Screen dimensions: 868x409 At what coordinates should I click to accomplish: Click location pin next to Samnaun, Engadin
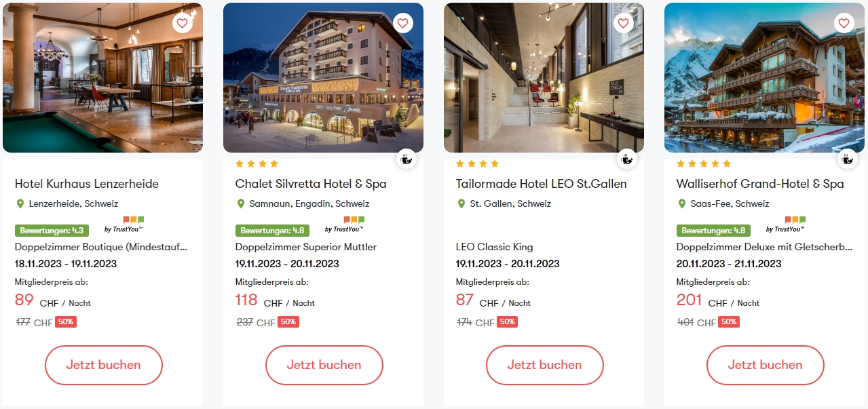[x=241, y=203]
